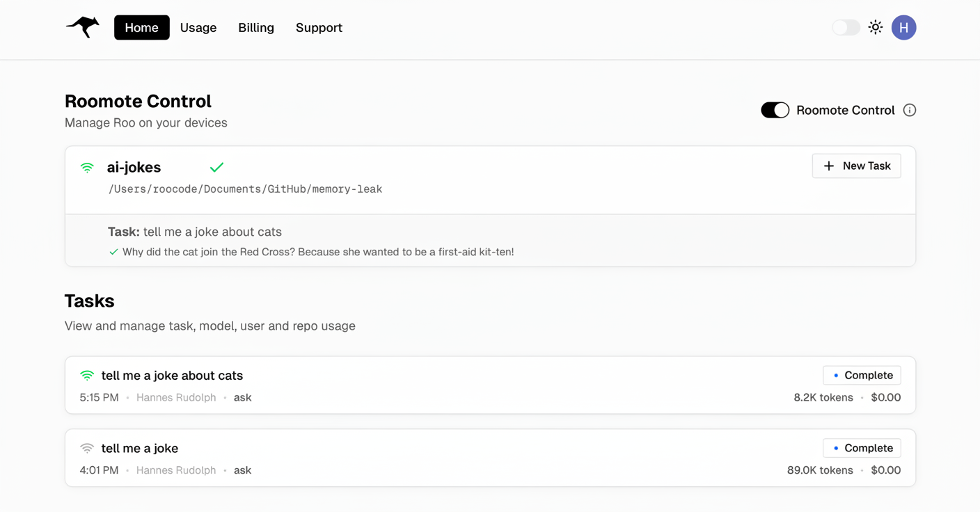The width and height of the screenshot is (980, 512).
Task: Disable the Roomote Control toggle
Action: [775, 110]
